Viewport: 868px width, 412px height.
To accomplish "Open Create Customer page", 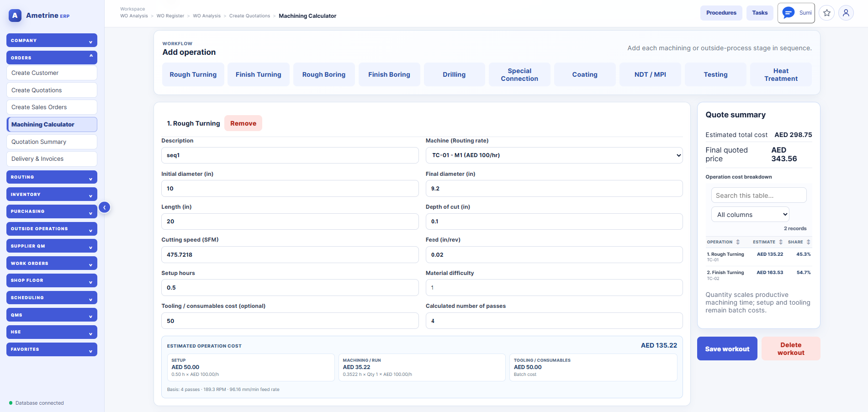I will pyautogui.click(x=52, y=73).
